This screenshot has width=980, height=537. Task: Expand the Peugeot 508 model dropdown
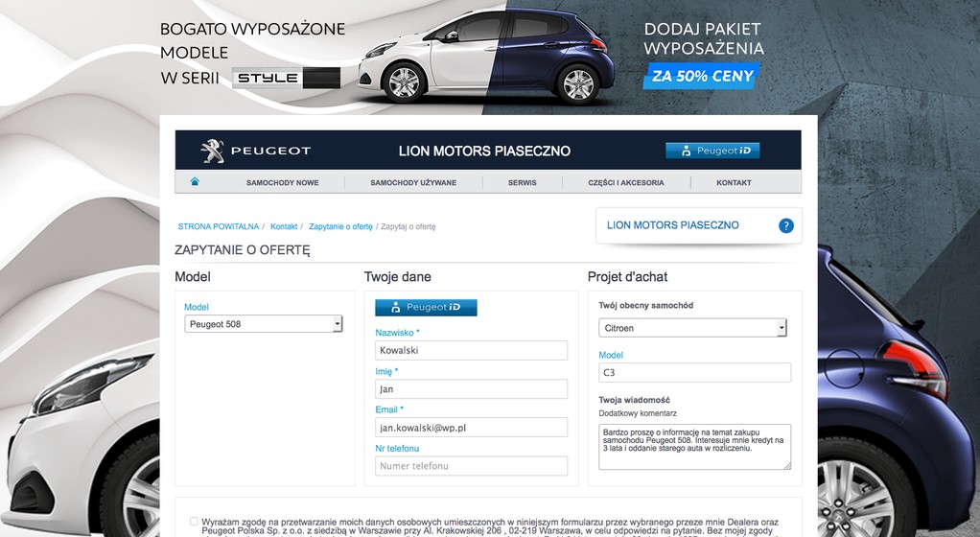(264, 324)
